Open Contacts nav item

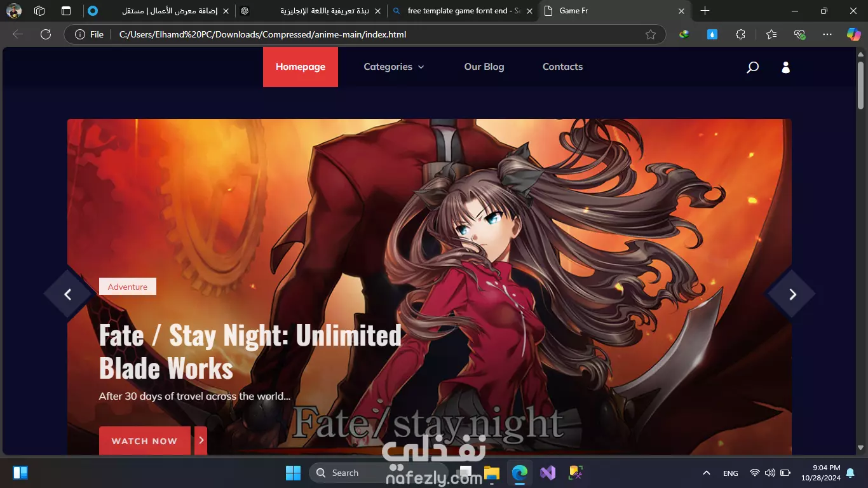pyautogui.click(x=562, y=67)
